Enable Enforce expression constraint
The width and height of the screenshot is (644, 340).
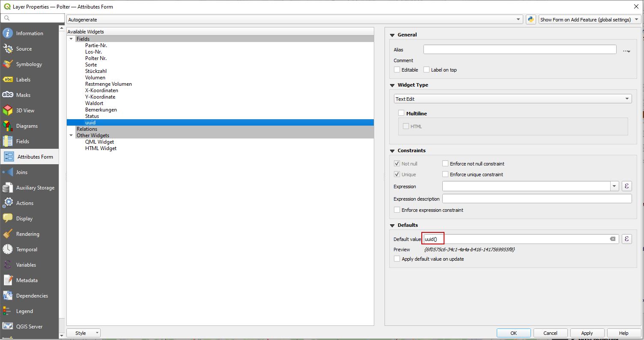tap(397, 210)
